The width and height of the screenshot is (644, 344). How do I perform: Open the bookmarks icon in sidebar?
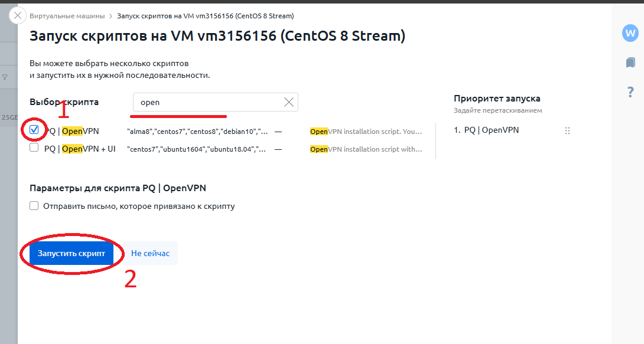(630, 63)
